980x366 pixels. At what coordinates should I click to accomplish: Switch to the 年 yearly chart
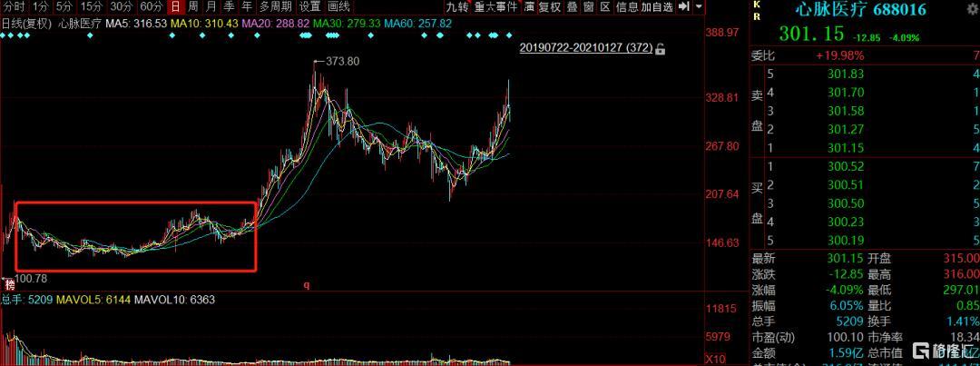[248, 7]
